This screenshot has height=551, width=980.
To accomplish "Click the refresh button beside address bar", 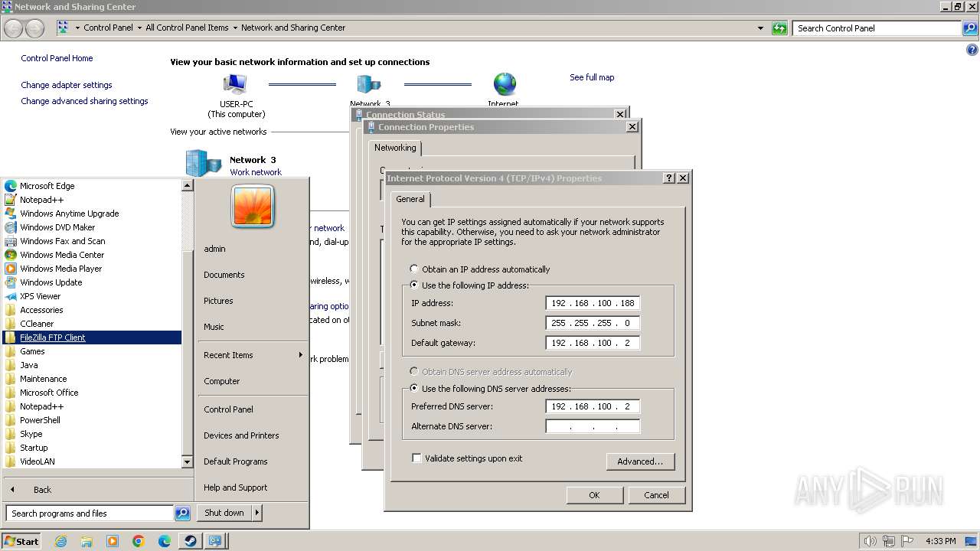I will (x=779, y=28).
